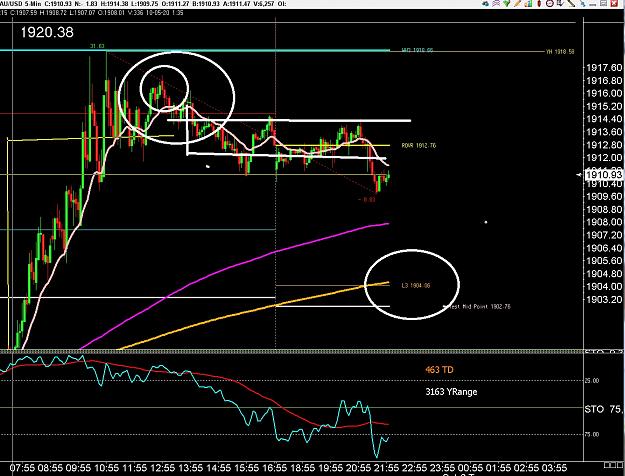Click the cloud icon in chart toolbar

pos(485,3)
